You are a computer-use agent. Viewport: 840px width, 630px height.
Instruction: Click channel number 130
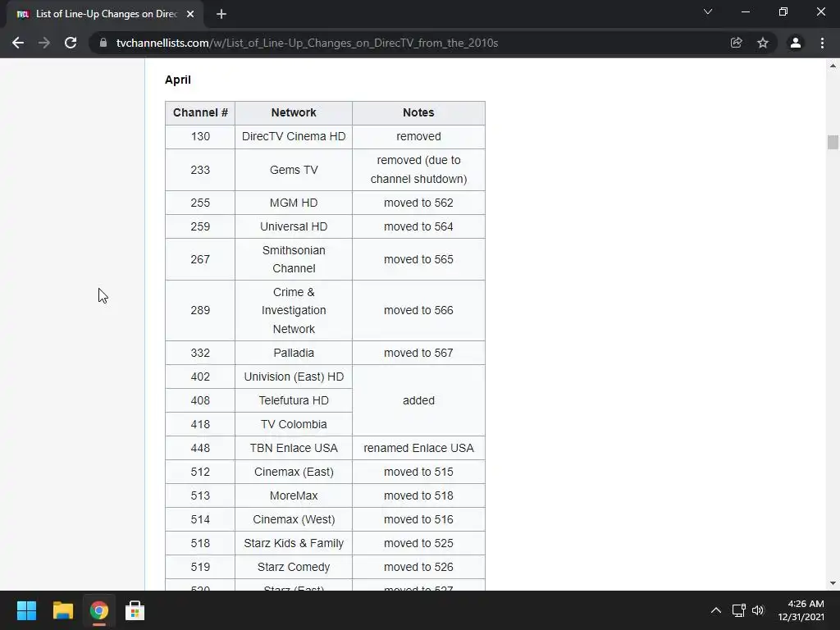(x=200, y=137)
